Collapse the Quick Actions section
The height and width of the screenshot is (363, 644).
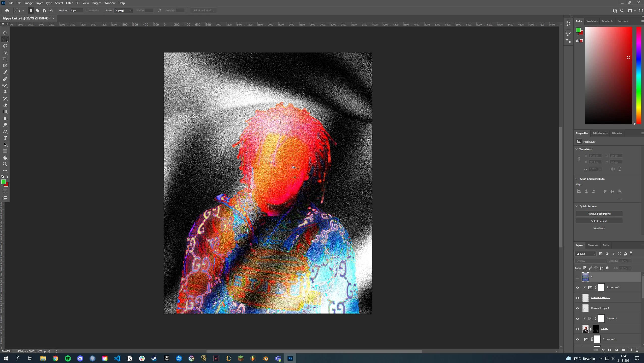[577, 206]
